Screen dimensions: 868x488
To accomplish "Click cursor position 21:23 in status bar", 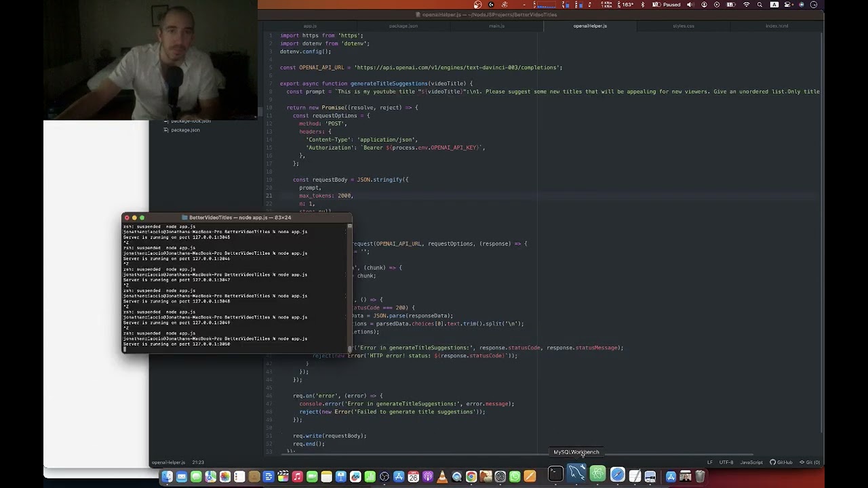I will click(198, 462).
